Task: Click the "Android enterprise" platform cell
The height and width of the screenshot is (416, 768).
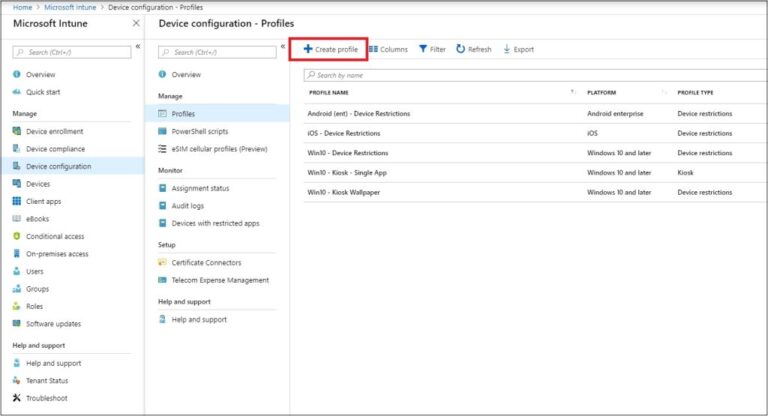Action: click(x=615, y=114)
